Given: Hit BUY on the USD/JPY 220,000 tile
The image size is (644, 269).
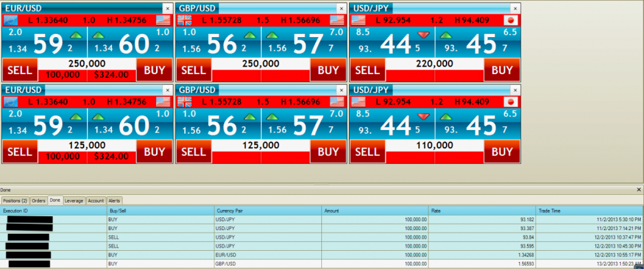Looking at the screenshot, I should click(502, 70).
